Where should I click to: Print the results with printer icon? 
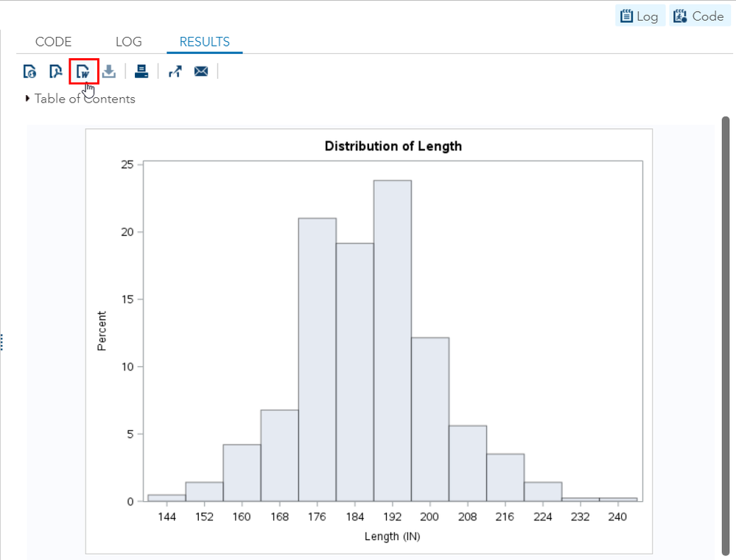point(141,71)
